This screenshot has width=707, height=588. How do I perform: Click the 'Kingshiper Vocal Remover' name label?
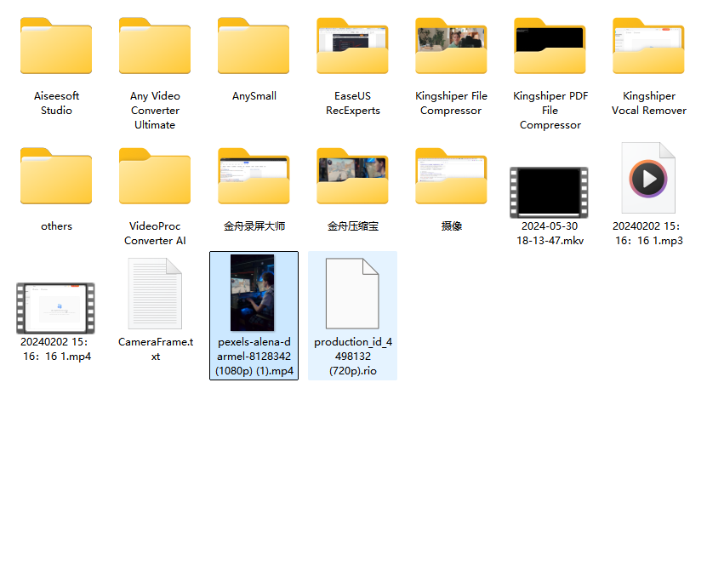[x=649, y=103]
